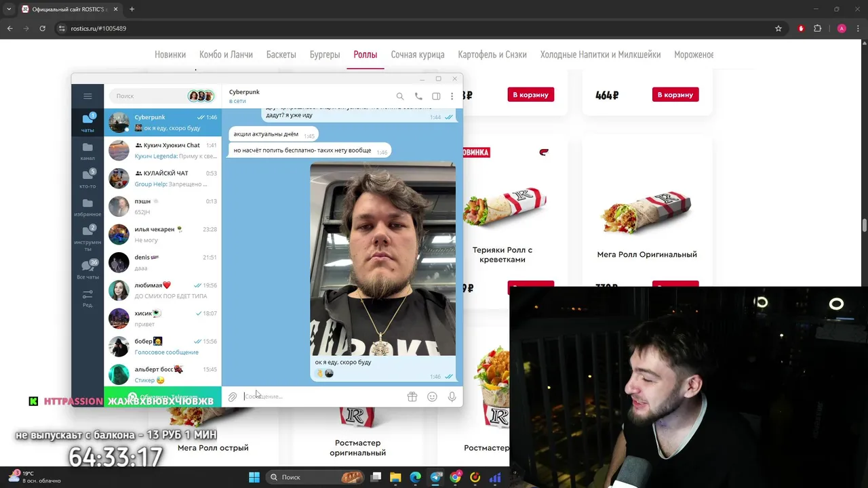Open the chat with 'denis'

pyautogui.click(x=163, y=262)
